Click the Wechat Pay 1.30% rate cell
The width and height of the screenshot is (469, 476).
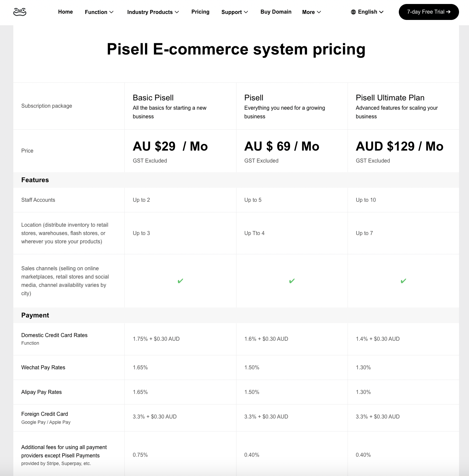coord(363,367)
